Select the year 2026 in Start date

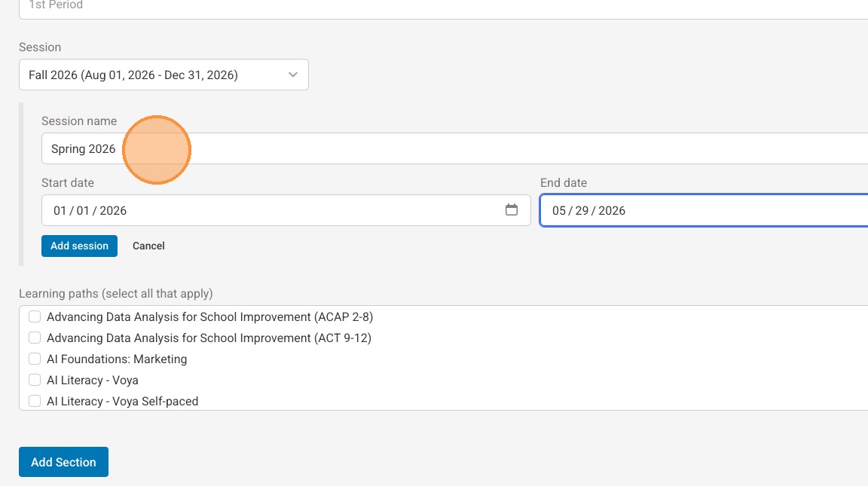click(113, 211)
